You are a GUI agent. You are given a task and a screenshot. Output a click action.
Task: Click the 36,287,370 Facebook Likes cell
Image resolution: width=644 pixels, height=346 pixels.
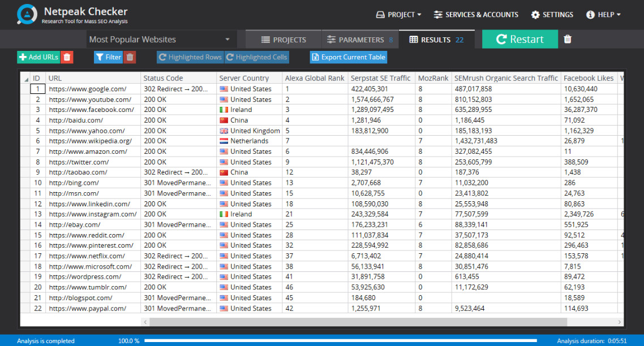click(589, 110)
